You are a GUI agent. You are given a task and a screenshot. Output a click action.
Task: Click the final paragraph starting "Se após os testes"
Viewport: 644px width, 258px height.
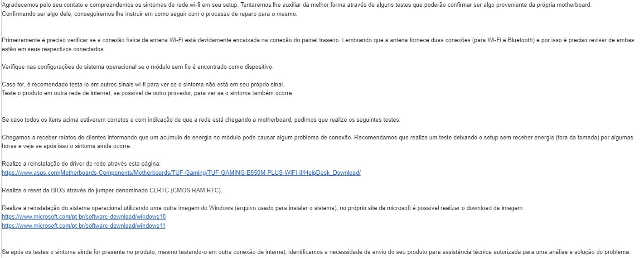316,252
